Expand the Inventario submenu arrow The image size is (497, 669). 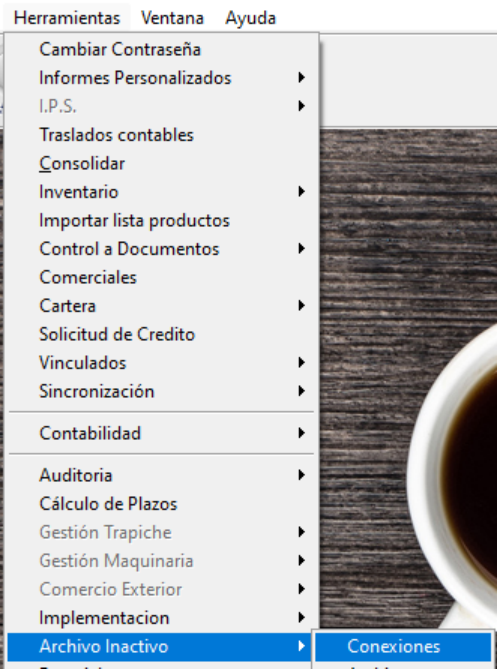(302, 192)
